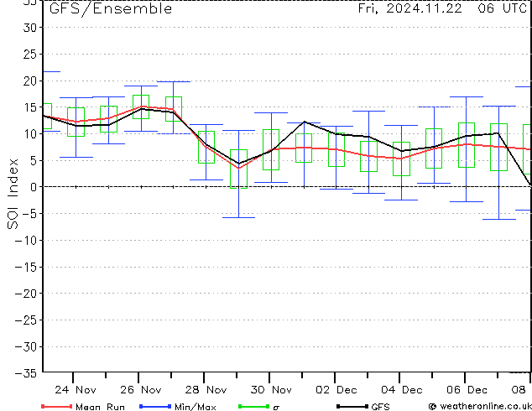The image size is (532, 411).
Task: Click the green sigma legend swatch
Action: point(253,406)
